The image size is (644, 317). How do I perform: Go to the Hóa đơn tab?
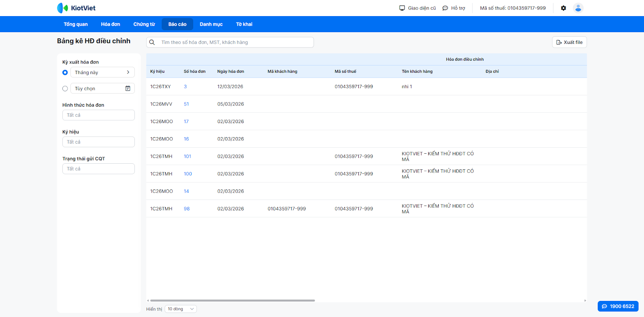[x=110, y=24]
